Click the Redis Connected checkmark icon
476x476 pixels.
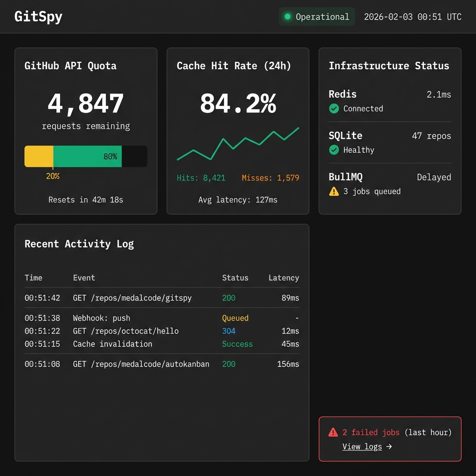tap(334, 109)
